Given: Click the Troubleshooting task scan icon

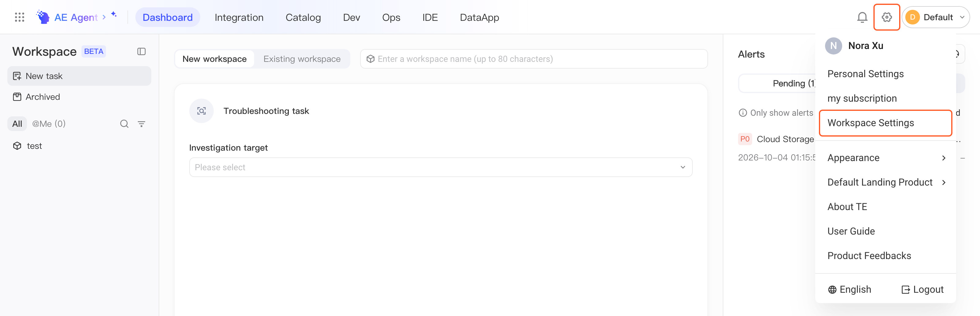Looking at the screenshot, I should point(201,111).
